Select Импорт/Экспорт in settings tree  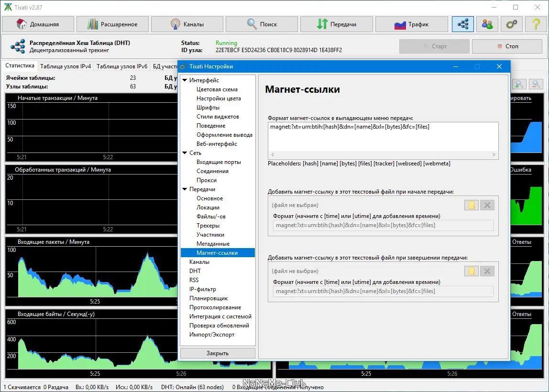pyautogui.click(x=212, y=335)
